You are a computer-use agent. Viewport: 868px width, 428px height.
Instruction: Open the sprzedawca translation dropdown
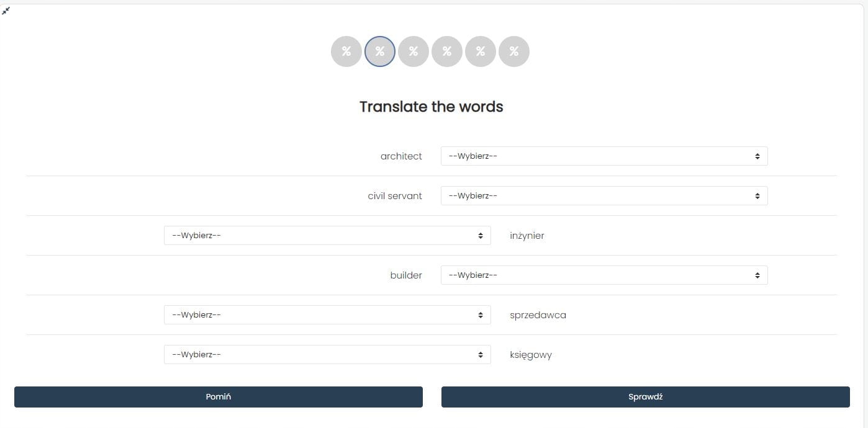click(x=327, y=315)
